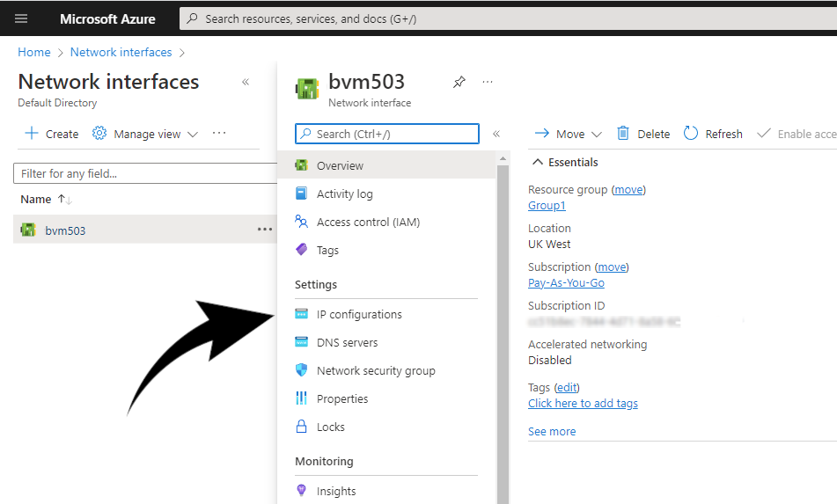The image size is (837, 504).
Task: Expand the Move dropdown chevron
Action: click(597, 135)
